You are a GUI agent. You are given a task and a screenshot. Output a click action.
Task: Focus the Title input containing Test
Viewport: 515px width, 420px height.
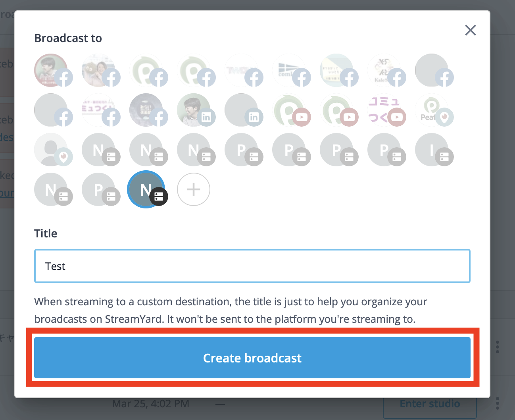[252, 266]
